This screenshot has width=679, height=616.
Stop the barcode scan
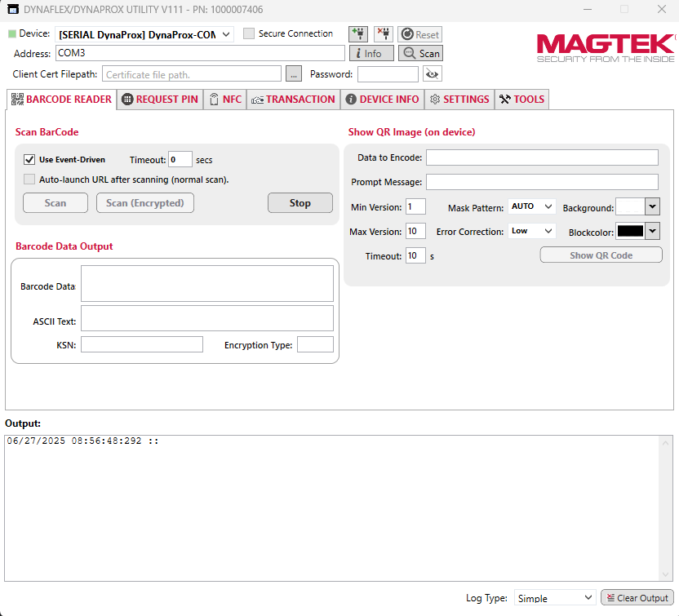pyautogui.click(x=300, y=202)
